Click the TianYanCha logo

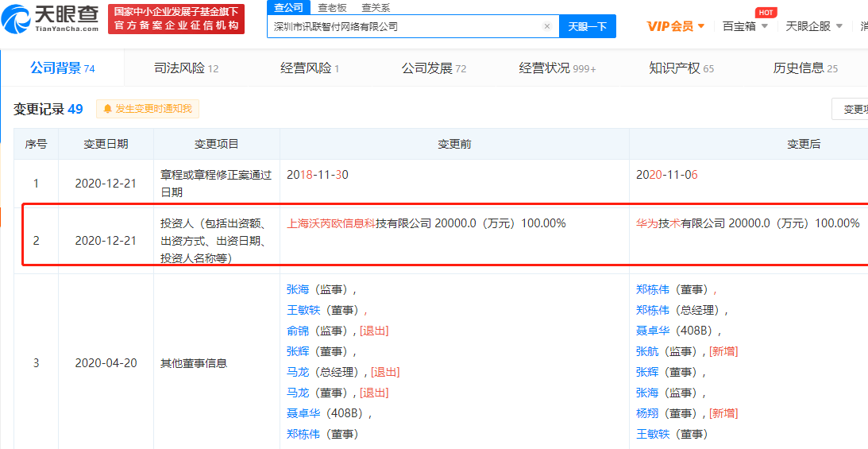tap(50, 18)
